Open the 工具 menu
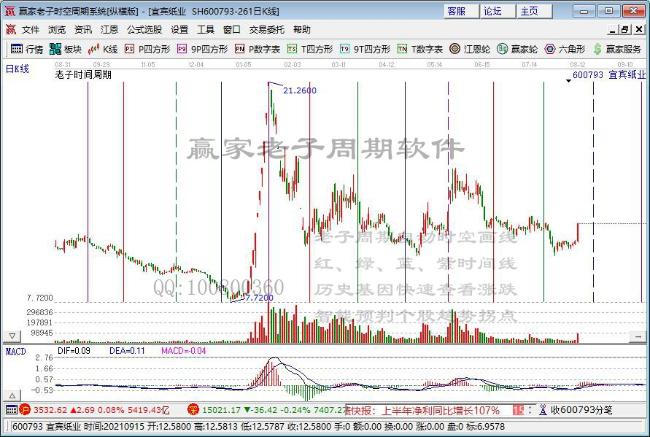650x437 pixels. coord(205,30)
